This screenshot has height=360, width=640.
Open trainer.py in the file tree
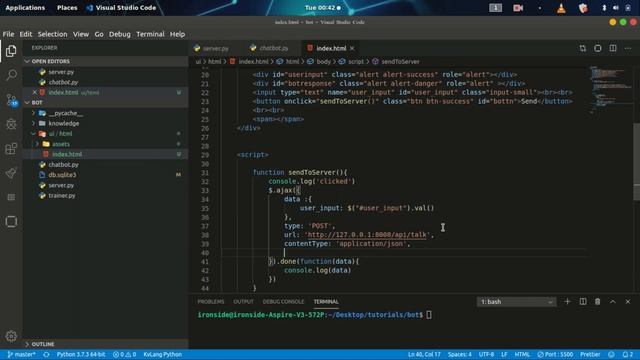click(x=62, y=196)
